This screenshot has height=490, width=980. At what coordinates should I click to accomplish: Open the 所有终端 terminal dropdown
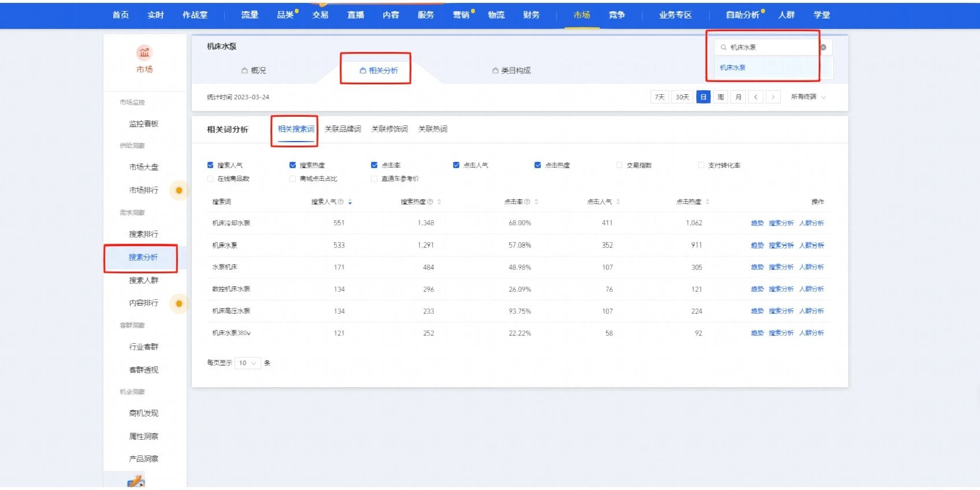[808, 97]
